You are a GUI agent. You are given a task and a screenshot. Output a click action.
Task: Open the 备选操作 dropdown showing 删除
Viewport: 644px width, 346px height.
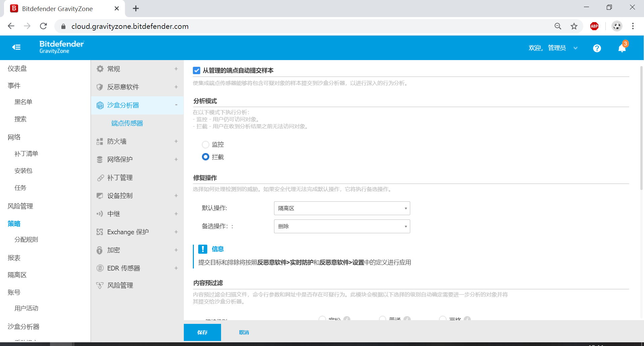click(x=342, y=227)
